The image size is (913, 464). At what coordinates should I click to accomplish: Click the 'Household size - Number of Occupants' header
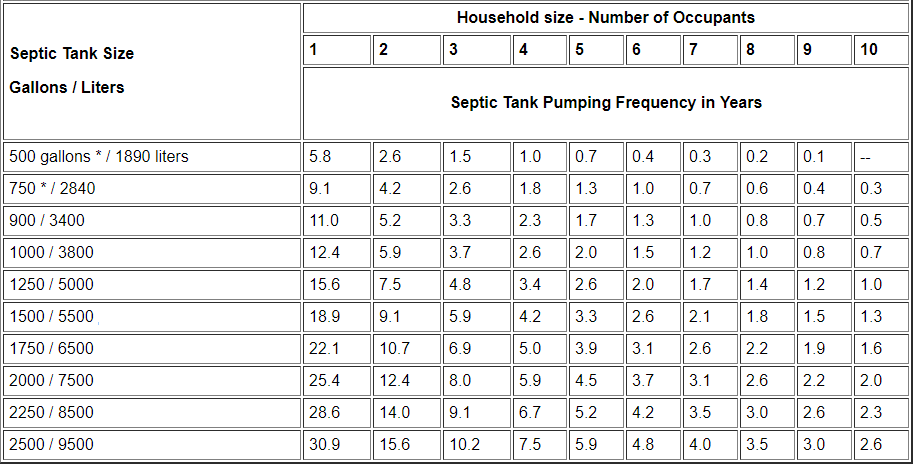[x=605, y=18]
